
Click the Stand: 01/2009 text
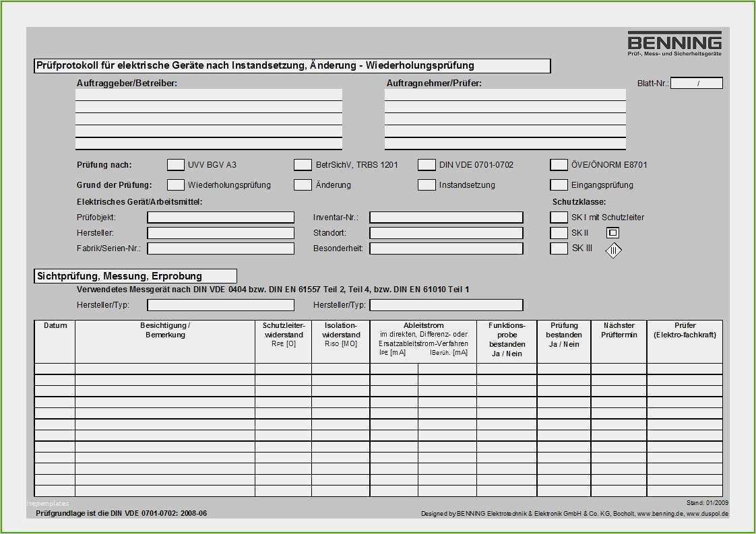pos(707,503)
